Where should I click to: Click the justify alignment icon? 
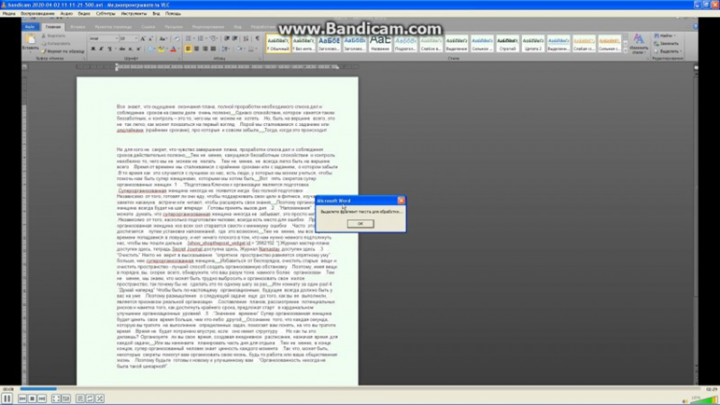(213, 49)
